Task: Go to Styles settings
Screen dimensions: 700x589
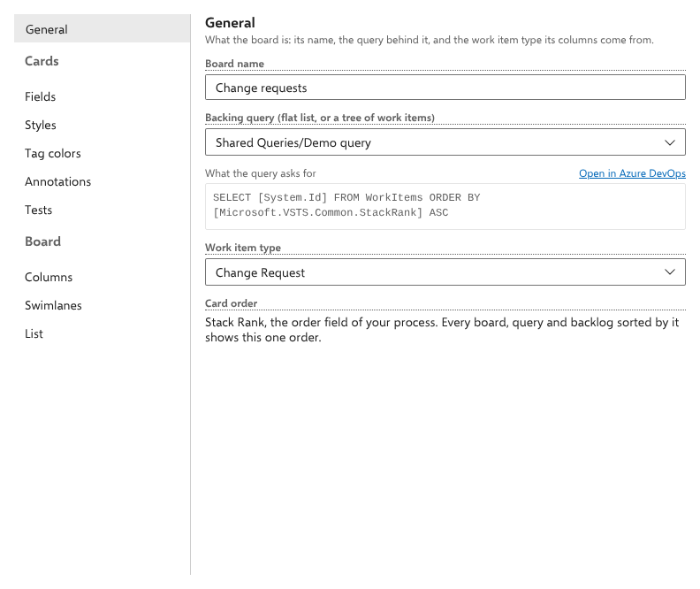Action: click(x=40, y=125)
